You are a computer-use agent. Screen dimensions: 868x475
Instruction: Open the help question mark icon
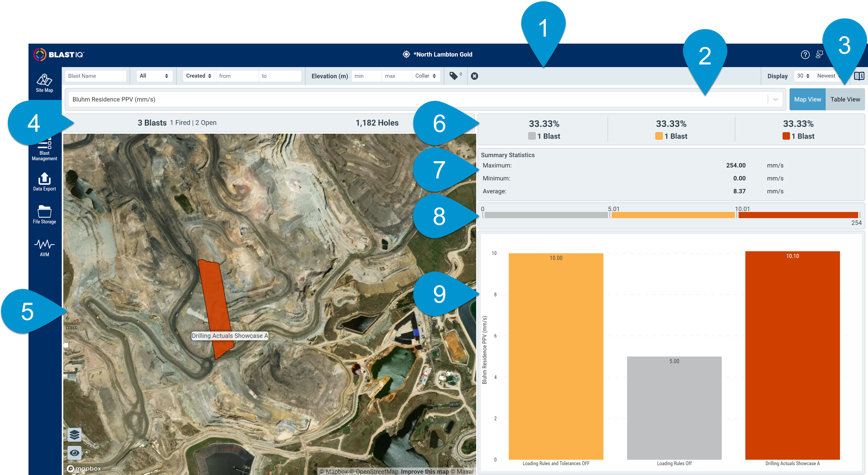805,55
